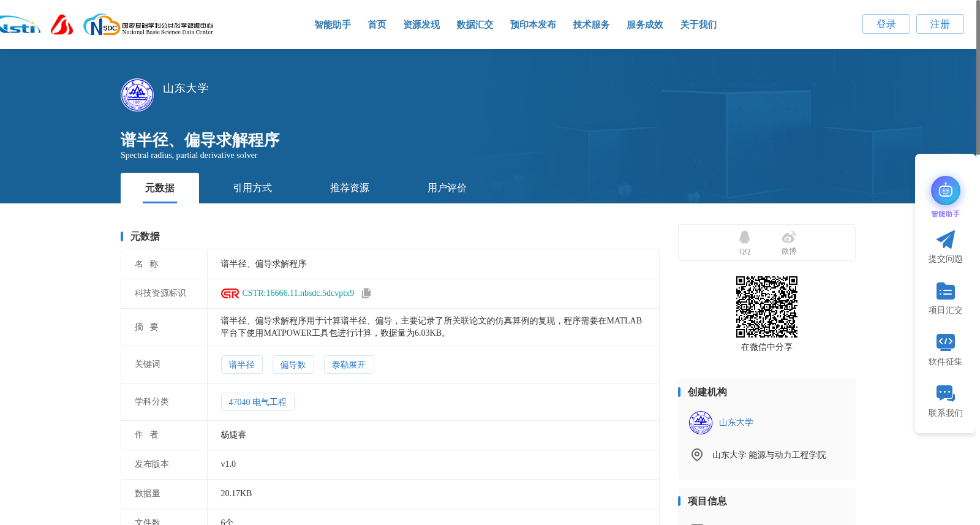Open the 服务成效 navigation item

(645, 25)
